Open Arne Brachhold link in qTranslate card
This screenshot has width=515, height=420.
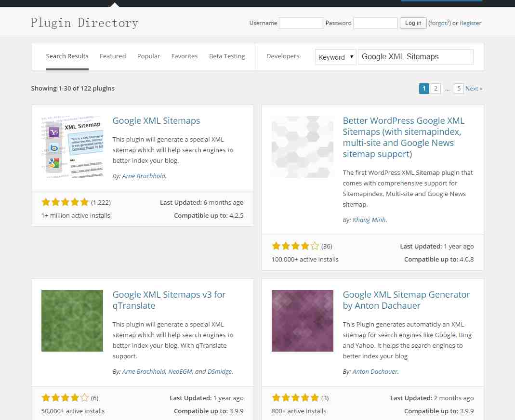coord(144,371)
